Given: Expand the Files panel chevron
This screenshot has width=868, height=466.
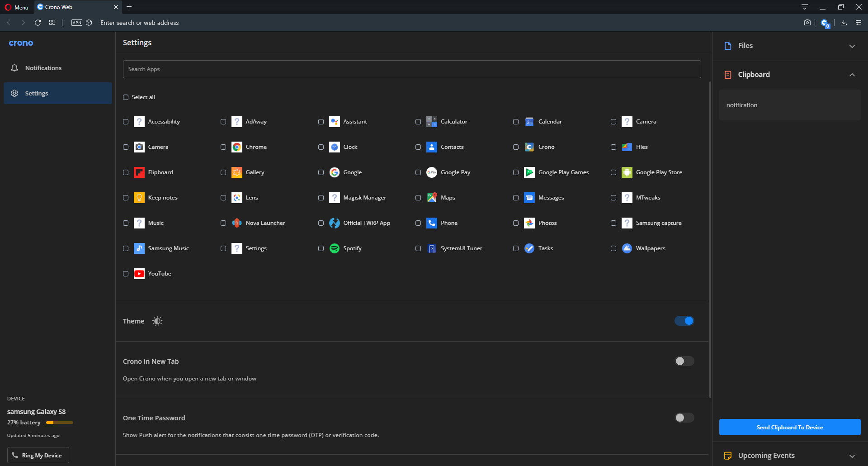Looking at the screenshot, I should click(x=852, y=46).
